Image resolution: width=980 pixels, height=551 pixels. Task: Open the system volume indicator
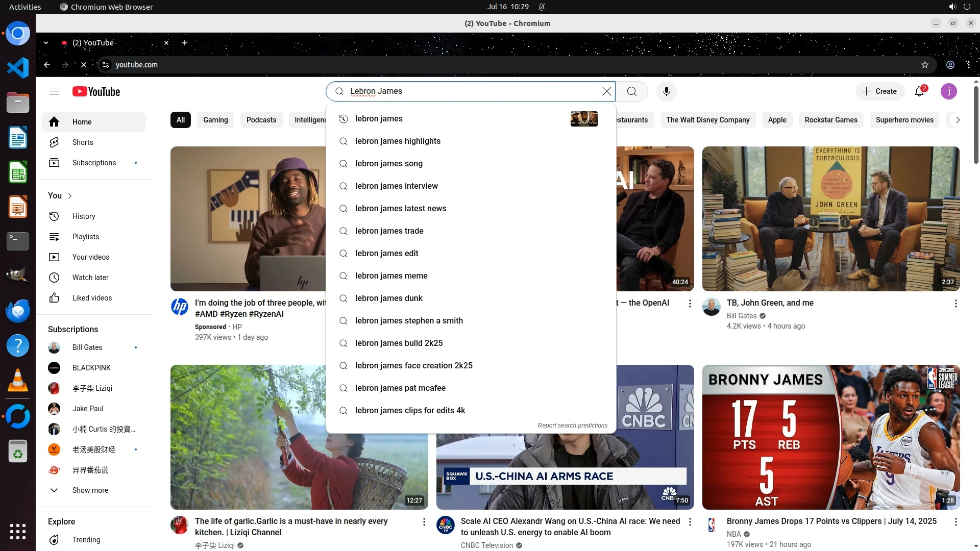point(952,7)
